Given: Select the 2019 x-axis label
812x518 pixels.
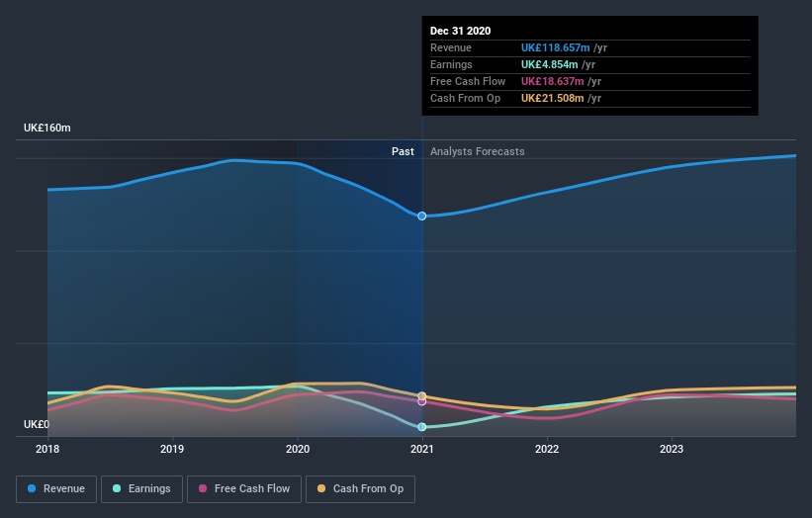Looking at the screenshot, I should click(172, 449).
